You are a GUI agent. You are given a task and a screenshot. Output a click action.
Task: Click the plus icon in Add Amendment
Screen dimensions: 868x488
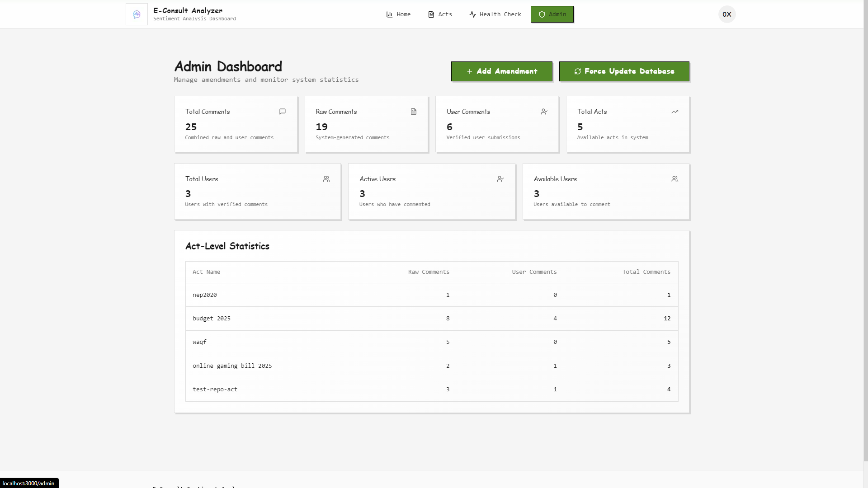pos(469,71)
